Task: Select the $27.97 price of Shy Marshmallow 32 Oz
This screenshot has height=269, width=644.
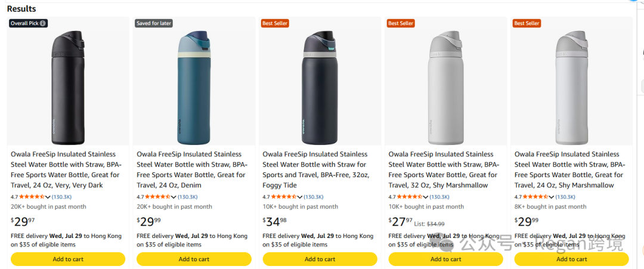Action: click(x=401, y=222)
